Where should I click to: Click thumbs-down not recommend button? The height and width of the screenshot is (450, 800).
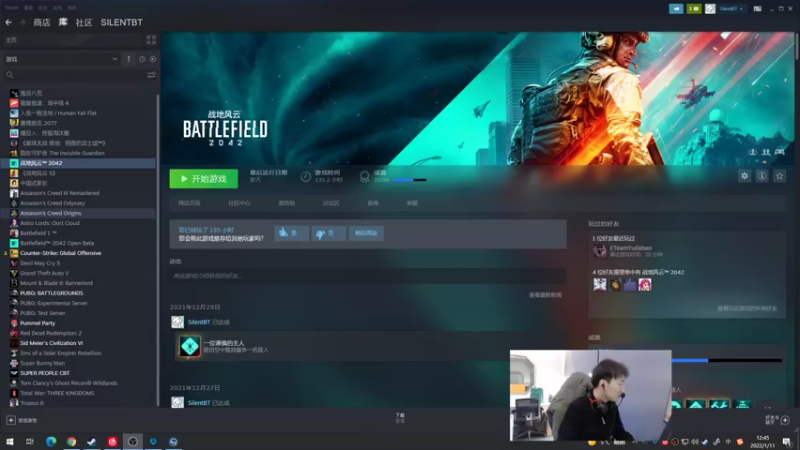329,233
